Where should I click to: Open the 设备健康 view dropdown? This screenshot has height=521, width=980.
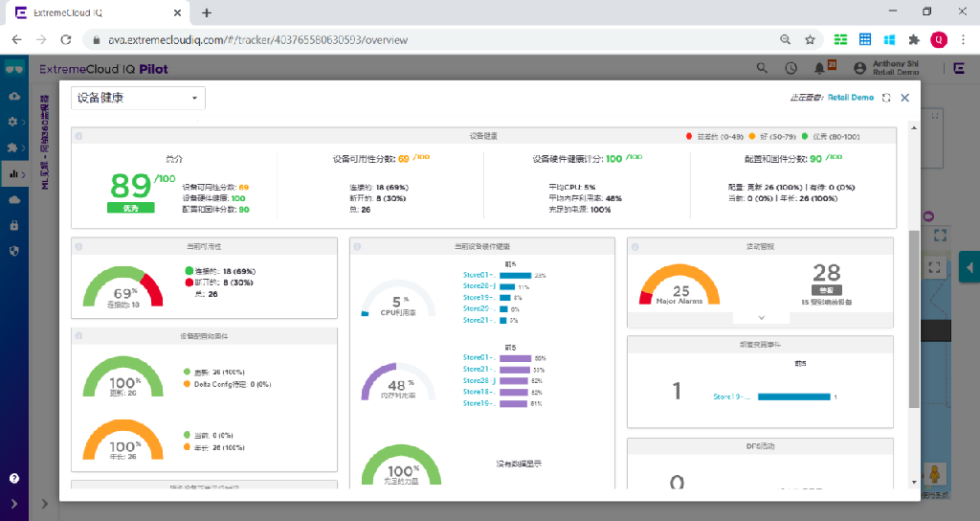(x=138, y=98)
